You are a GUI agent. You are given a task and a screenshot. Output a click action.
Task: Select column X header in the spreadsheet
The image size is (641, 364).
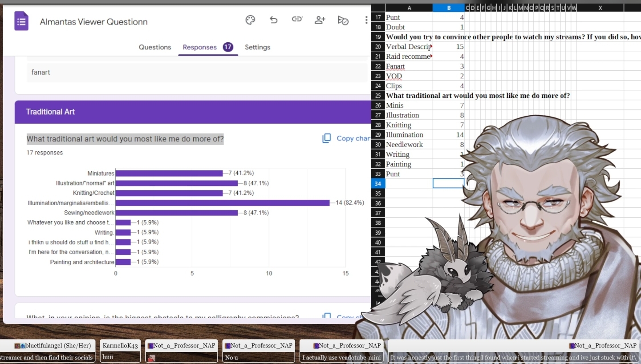[600, 8]
